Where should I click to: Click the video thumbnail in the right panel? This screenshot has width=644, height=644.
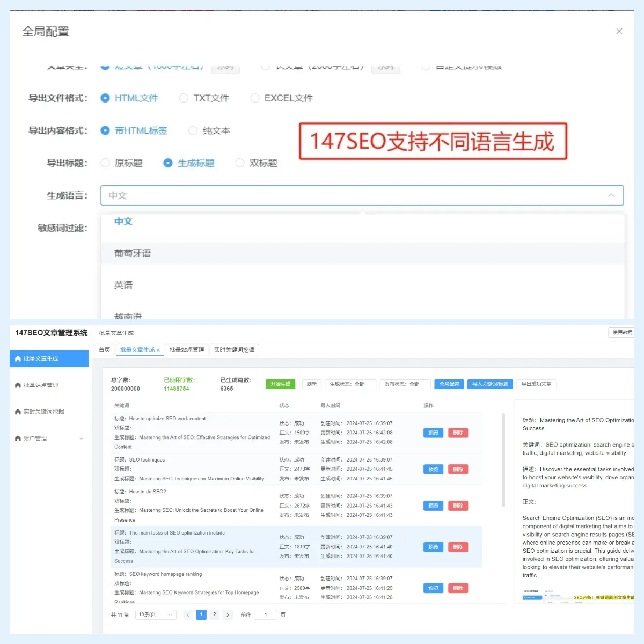click(x=574, y=595)
